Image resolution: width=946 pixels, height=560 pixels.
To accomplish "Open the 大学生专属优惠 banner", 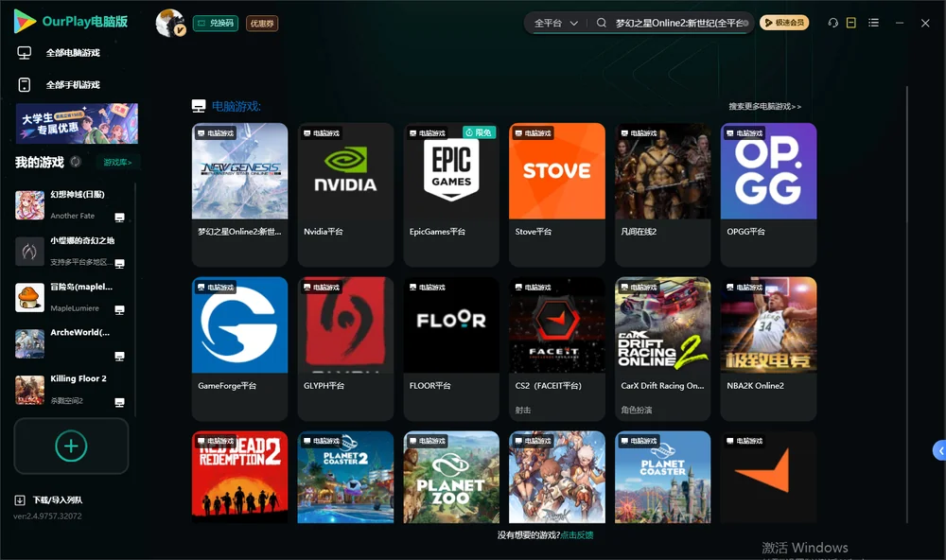I will [x=77, y=124].
